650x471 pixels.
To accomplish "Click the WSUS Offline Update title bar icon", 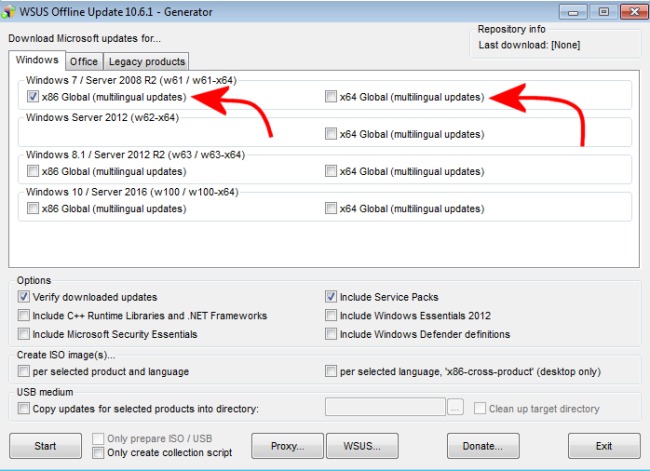I will tap(8, 12).
